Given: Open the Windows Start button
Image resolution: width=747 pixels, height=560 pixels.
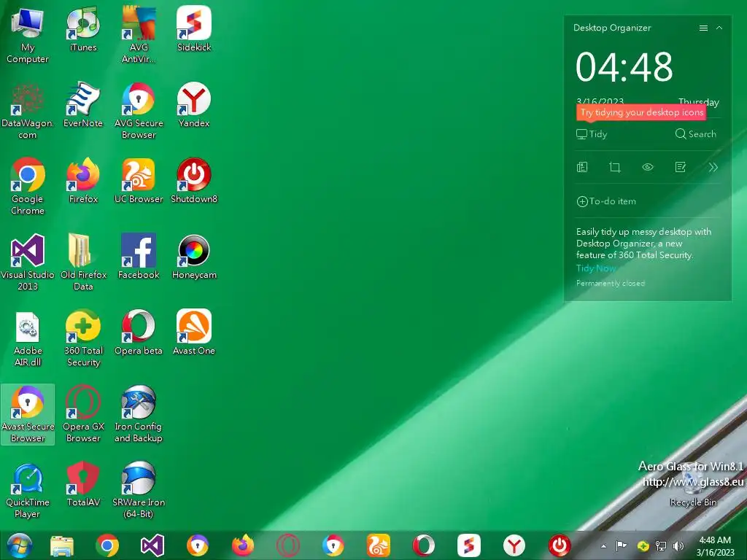Looking at the screenshot, I should click(x=19, y=545).
